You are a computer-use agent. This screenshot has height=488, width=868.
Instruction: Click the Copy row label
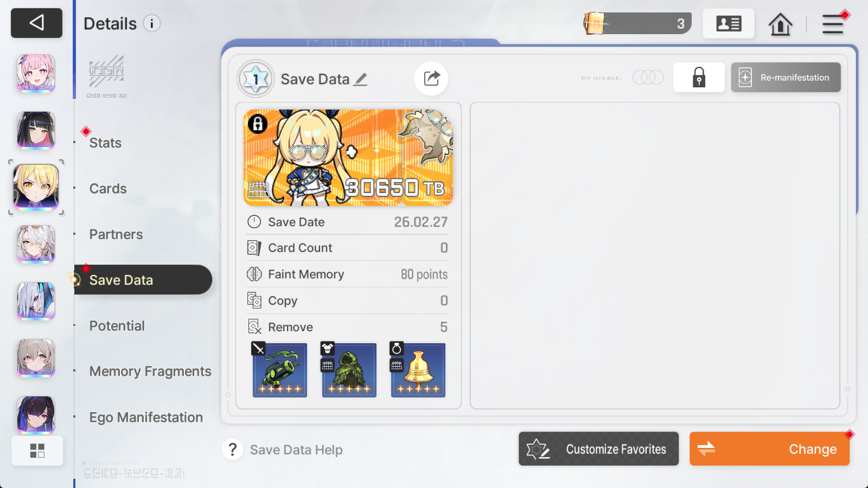click(283, 300)
